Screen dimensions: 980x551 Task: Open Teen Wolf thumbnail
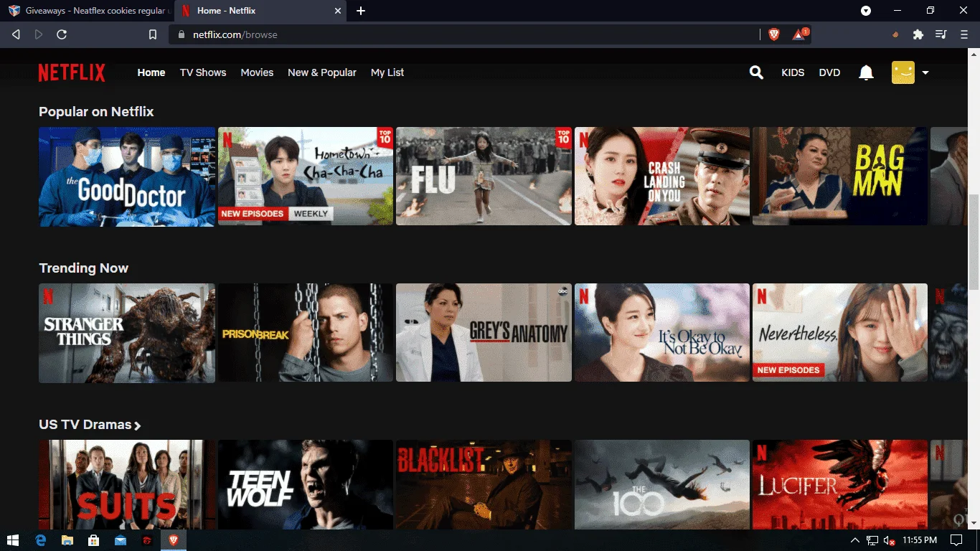coord(306,485)
